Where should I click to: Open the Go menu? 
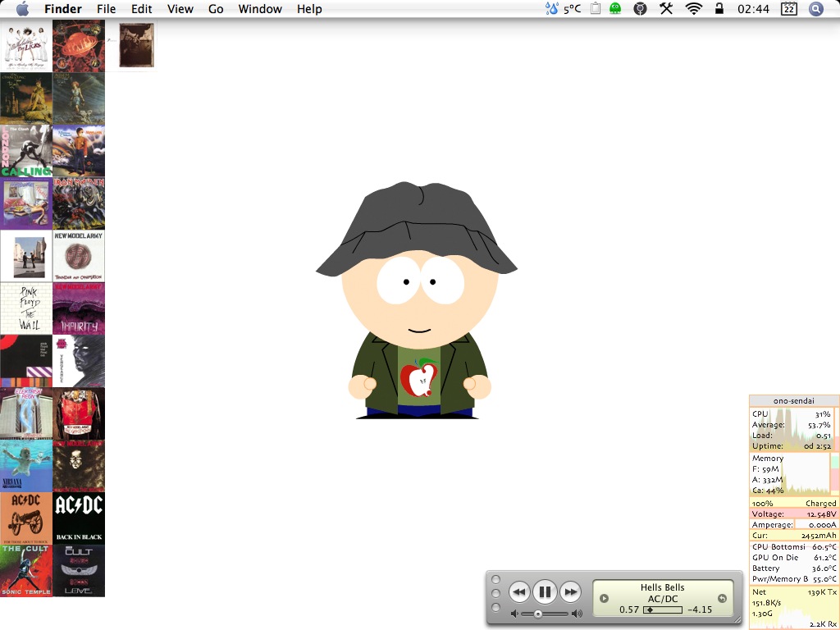click(216, 9)
